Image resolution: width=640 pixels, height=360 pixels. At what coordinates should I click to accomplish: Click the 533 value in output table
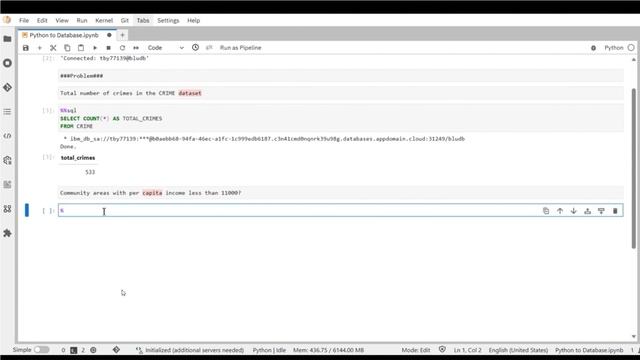tap(90, 172)
